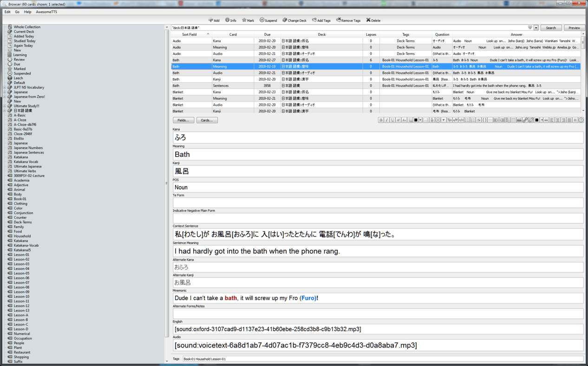
Task: Toggle bold formatting in the editor toolbar
Action: coord(381,120)
